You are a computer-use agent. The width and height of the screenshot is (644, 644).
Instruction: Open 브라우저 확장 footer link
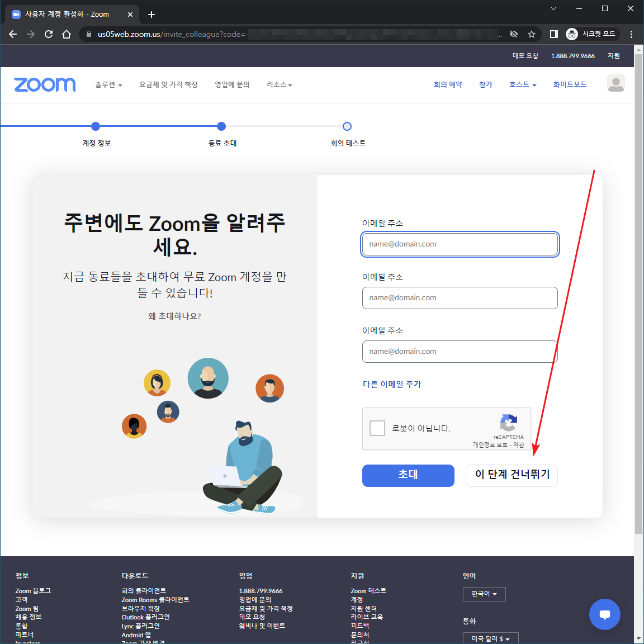point(140,608)
